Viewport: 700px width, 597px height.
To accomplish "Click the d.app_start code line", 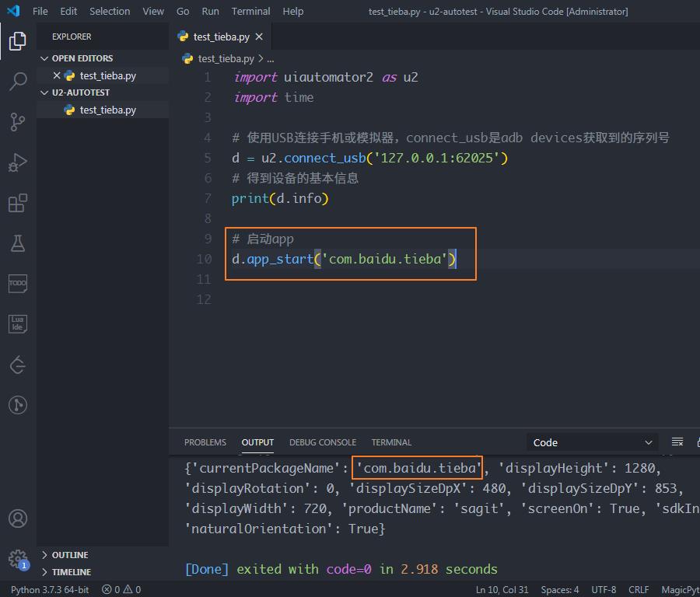I will coord(343,259).
